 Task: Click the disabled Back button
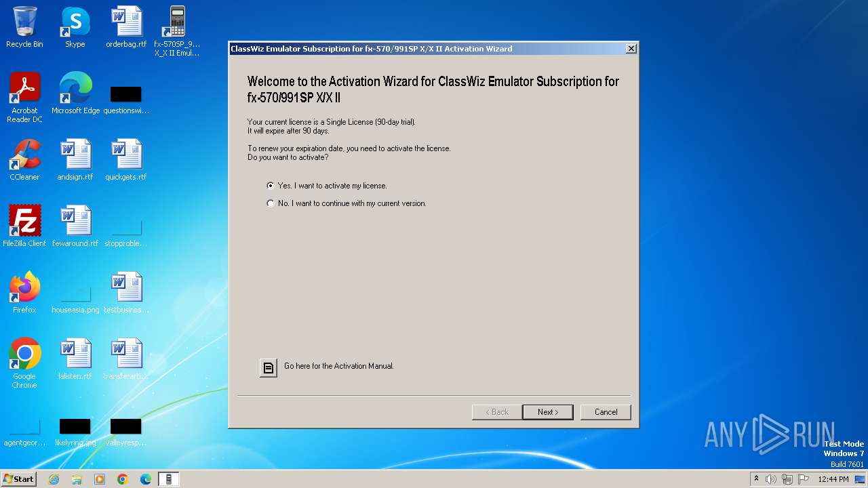pyautogui.click(x=497, y=412)
